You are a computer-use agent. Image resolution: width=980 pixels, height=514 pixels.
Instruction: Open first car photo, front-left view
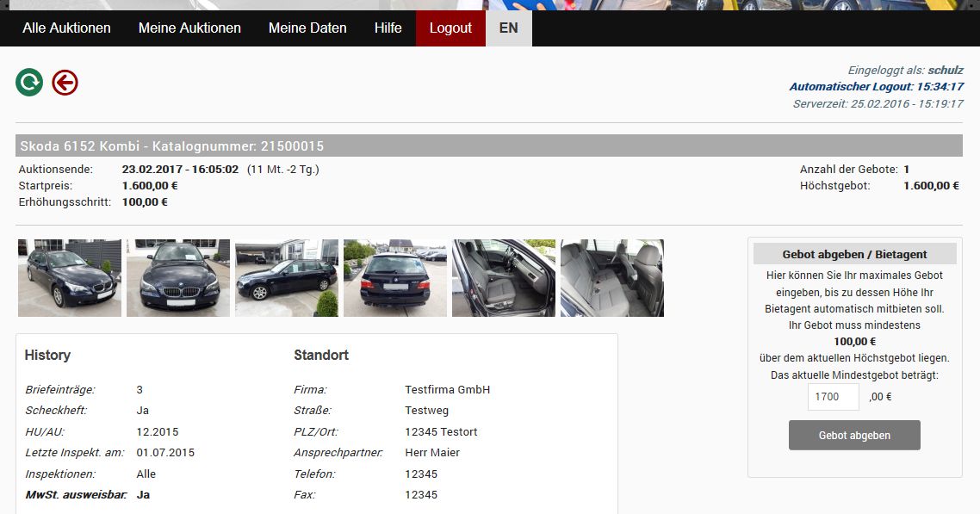(70, 278)
